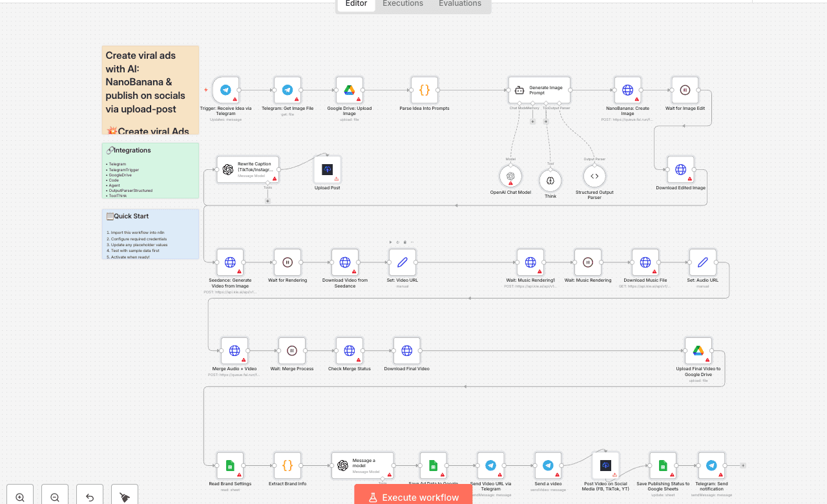Open the Google Drive: Upload Image node
This screenshot has height=504, width=827.
click(350, 90)
